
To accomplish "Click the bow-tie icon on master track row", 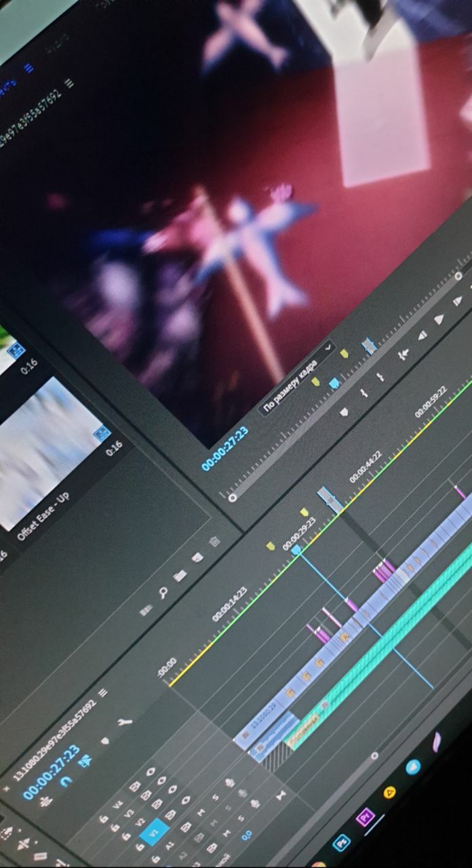I will coord(281,795).
